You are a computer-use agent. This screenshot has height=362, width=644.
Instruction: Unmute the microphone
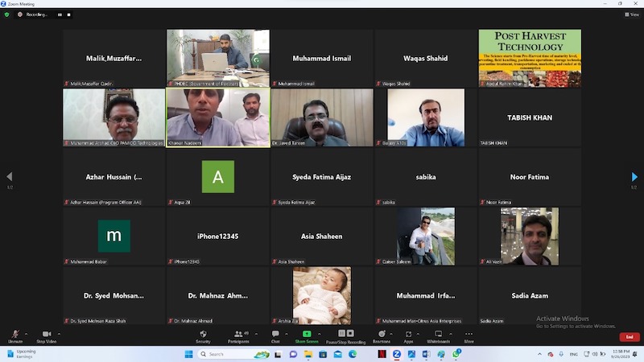[x=14, y=335]
